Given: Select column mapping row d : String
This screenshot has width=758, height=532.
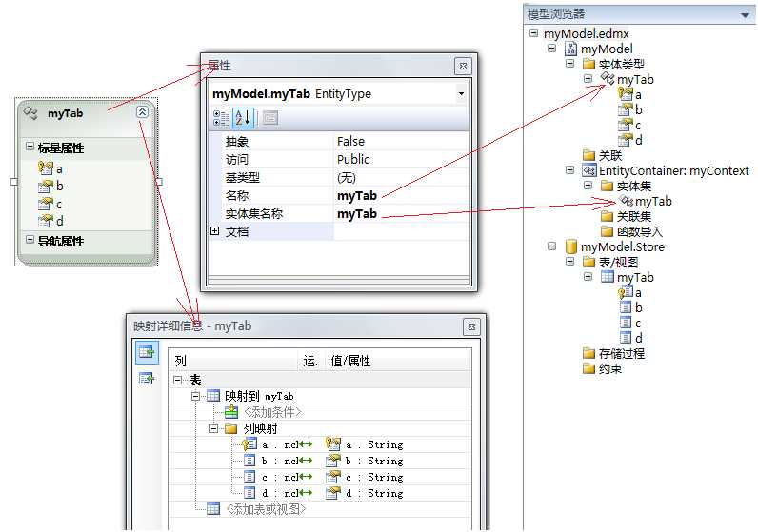Looking at the screenshot, I should 320,493.
